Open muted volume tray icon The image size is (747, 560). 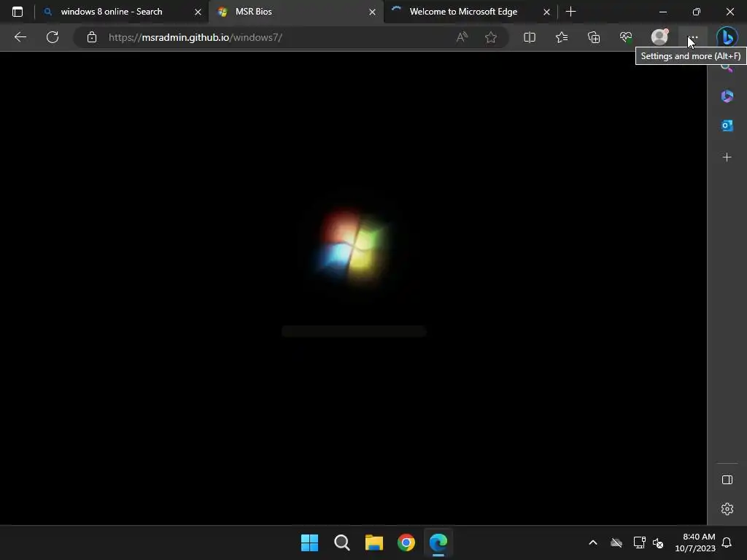pos(659,542)
